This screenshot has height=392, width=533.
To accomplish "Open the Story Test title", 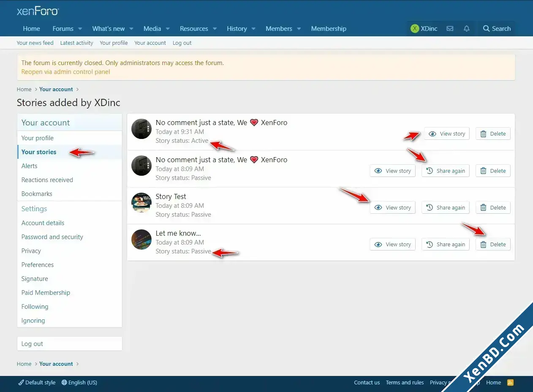I will pos(171,197).
